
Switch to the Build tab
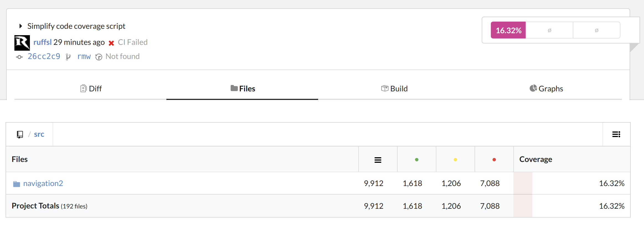pyautogui.click(x=394, y=89)
